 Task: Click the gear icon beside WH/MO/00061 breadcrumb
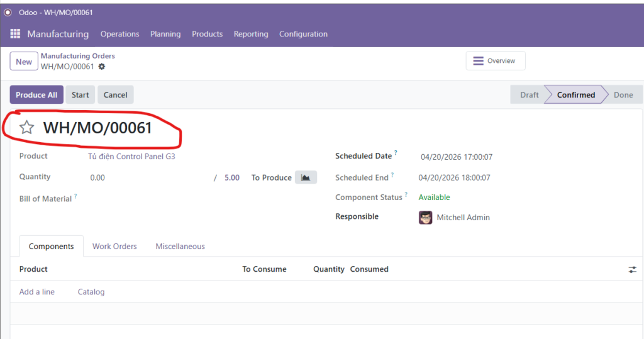coord(102,67)
